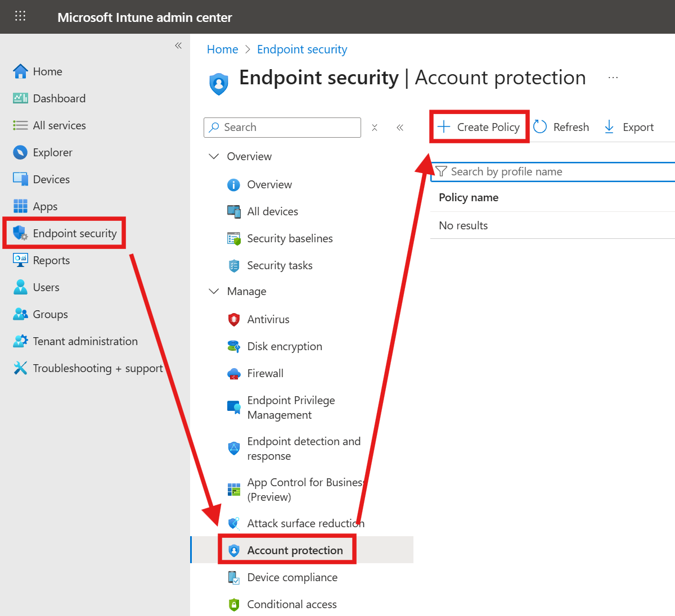Screen dimensions: 675x616
Task: Sort by the Policy name column header
Action: pyautogui.click(x=469, y=197)
